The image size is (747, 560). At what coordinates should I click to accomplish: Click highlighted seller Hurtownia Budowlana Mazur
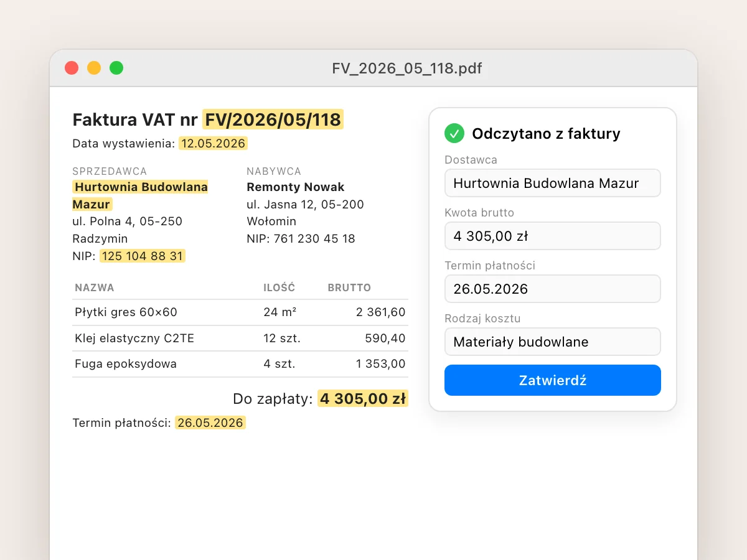[141, 195]
